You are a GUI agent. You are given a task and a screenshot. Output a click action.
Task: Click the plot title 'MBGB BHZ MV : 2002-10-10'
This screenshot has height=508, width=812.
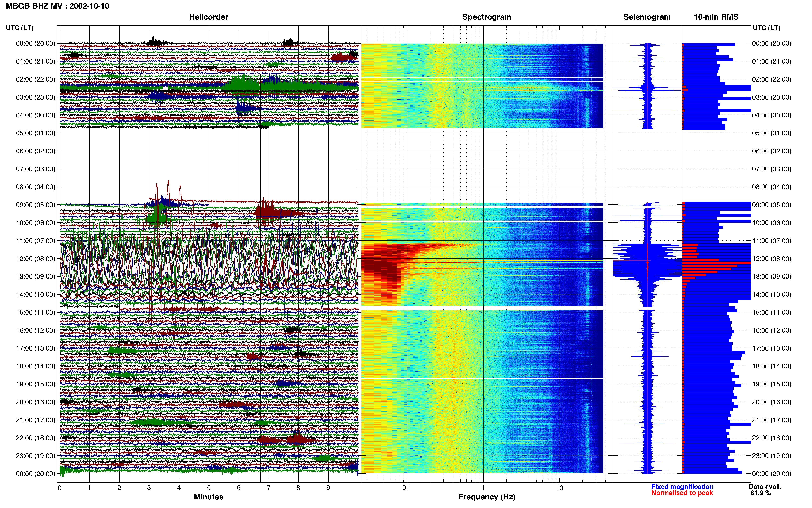[57, 6]
